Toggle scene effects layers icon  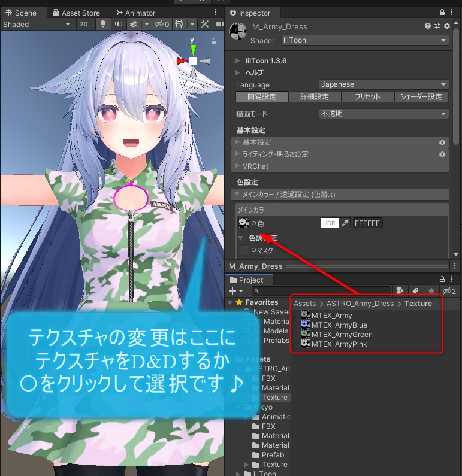[x=134, y=24]
